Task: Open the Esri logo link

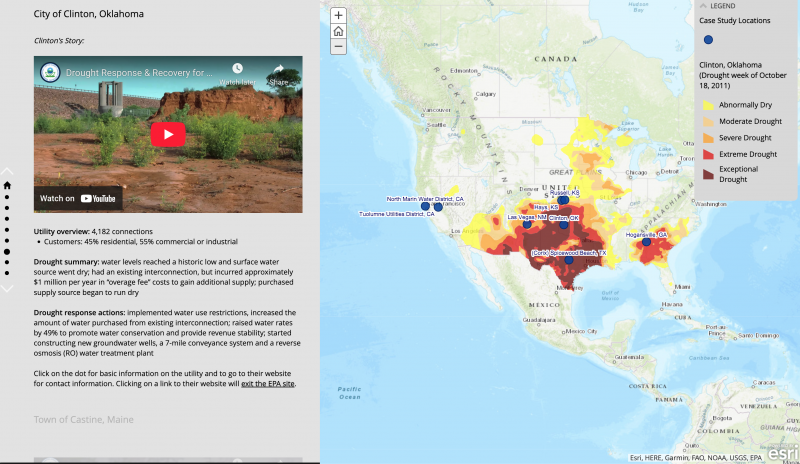Action: click(x=783, y=453)
